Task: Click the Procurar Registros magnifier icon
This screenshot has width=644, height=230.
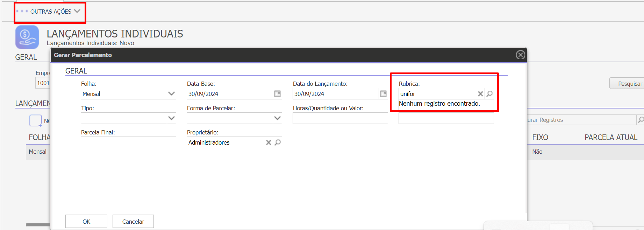Action: [641, 120]
